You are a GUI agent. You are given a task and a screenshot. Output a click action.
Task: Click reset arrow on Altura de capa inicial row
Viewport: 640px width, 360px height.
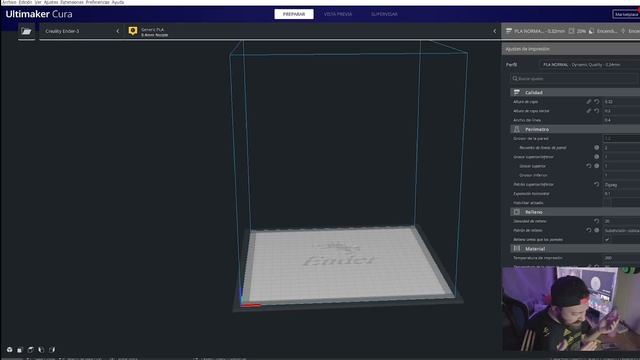click(597, 111)
